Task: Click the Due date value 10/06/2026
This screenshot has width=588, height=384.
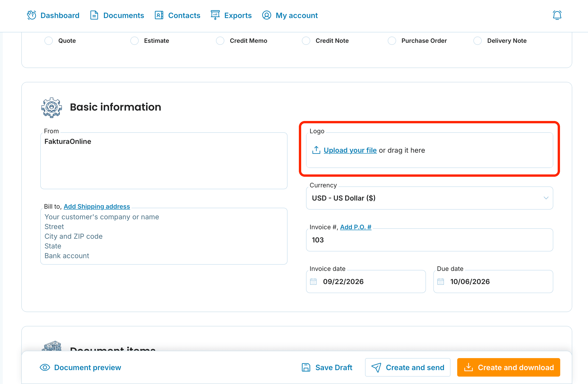Action: [x=470, y=282]
